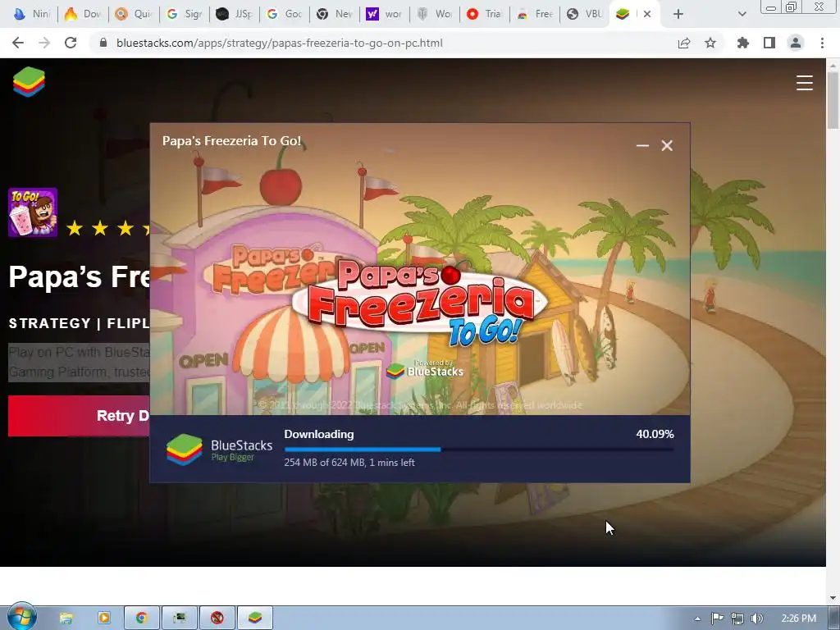
Task: Click the STRATEGY category link
Action: 50,323
